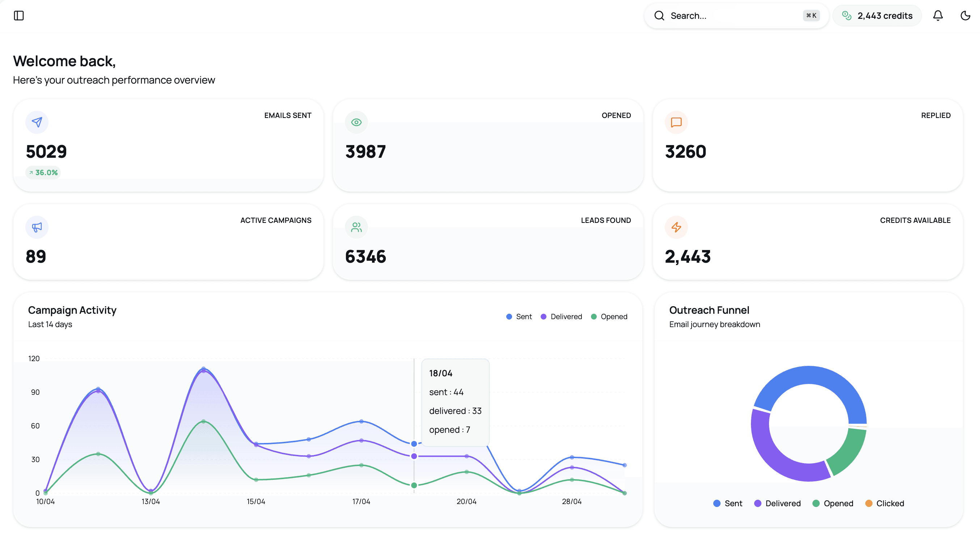
Task: Select the 3260 replied value
Action: pyautogui.click(x=685, y=151)
